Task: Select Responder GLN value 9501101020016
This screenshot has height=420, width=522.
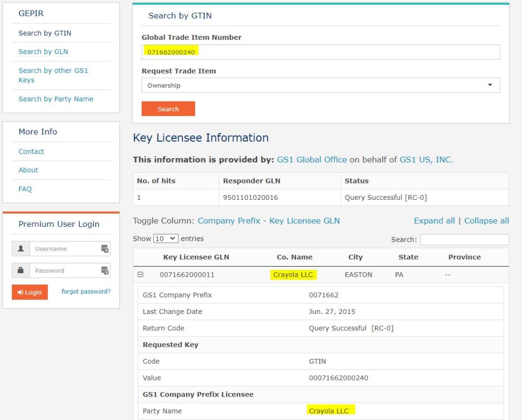Action: pyautogui.click(x=250, y=197)
